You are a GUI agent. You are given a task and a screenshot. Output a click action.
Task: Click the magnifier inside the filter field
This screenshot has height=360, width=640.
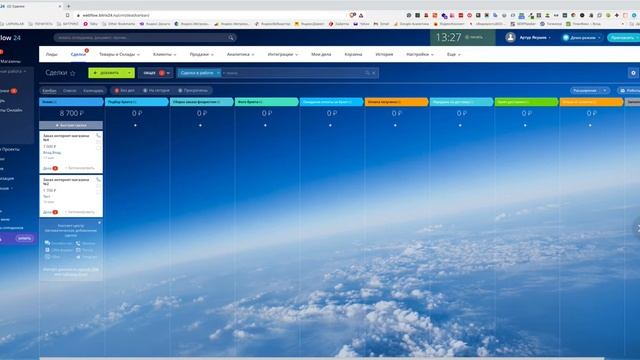coord(367,73)
